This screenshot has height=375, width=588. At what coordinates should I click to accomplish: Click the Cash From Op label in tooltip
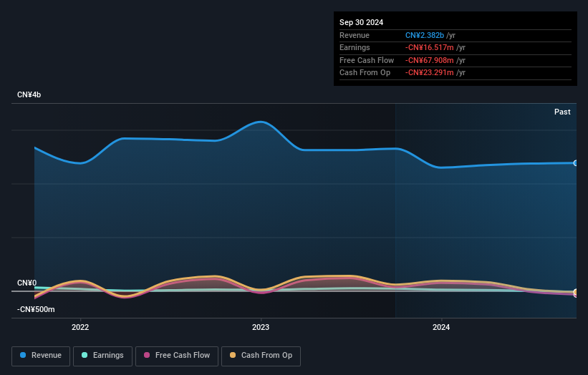[365, 73]
